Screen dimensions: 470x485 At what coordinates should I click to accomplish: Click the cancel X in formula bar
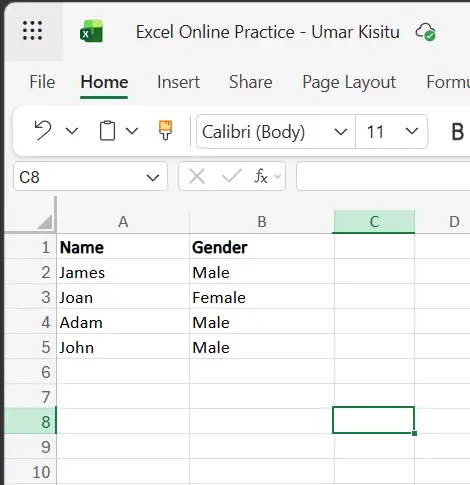(x=197, y=176)
